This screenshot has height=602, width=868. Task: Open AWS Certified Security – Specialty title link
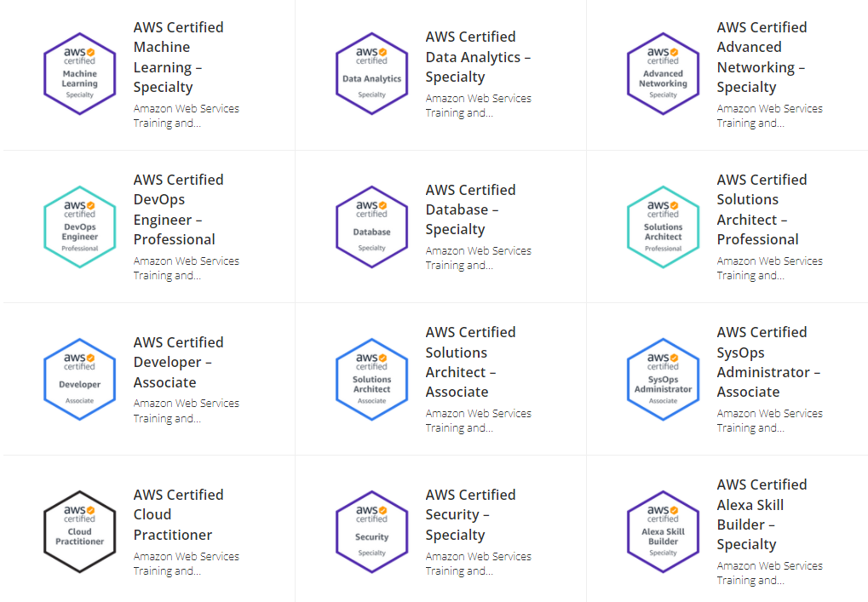point(470,514)
